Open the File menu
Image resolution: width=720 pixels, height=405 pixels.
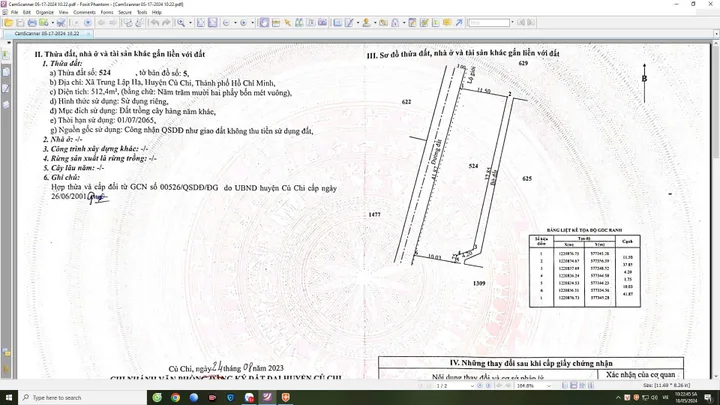tap(15, 12)
